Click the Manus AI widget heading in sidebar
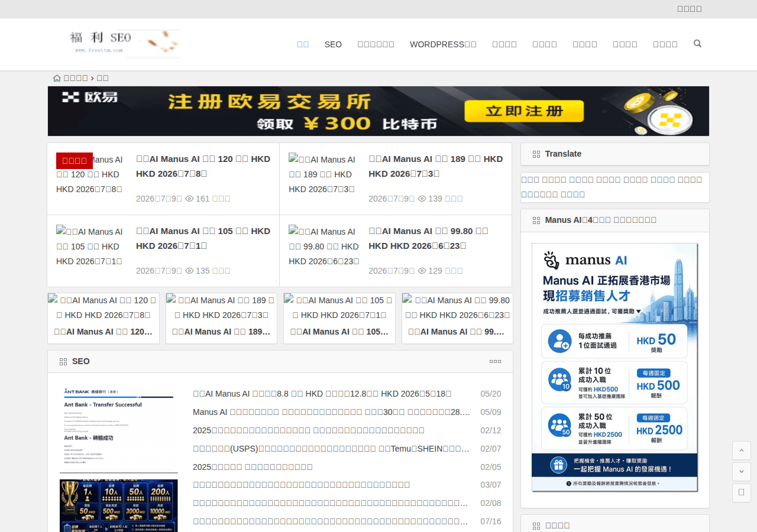The width and height of the screenshot is (757, 532). [601, 220]
